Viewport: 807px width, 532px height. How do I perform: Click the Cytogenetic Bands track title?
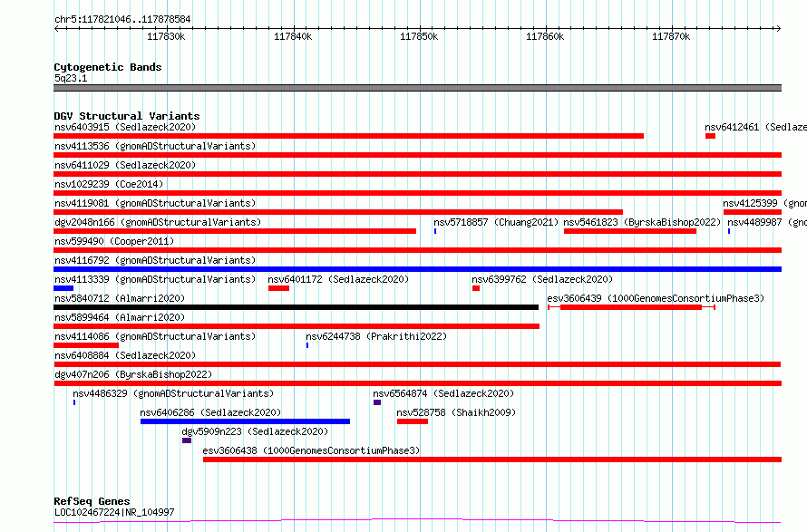[x=108, y=67]
